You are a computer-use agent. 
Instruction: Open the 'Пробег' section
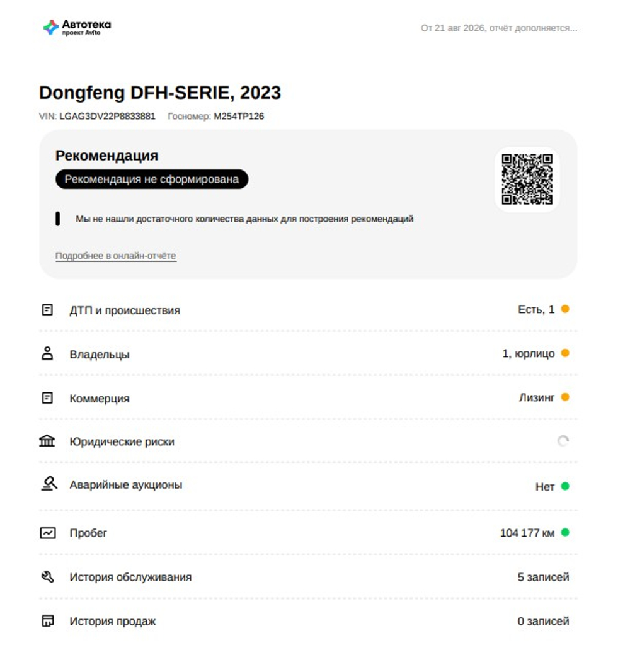point(308,533)
